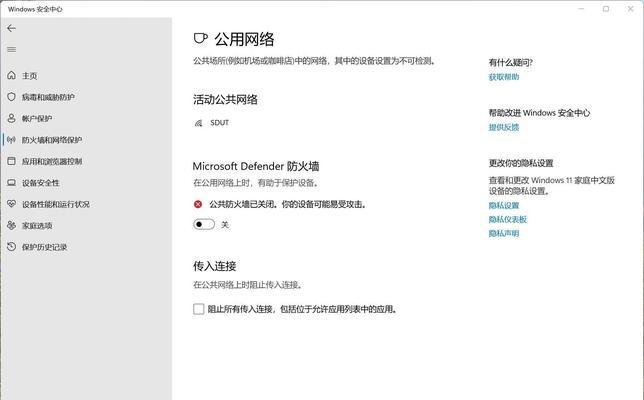This screenshot has height=400, width=644.
Task: Open 保护历史记录 page
Action: [x=44, y=247]
